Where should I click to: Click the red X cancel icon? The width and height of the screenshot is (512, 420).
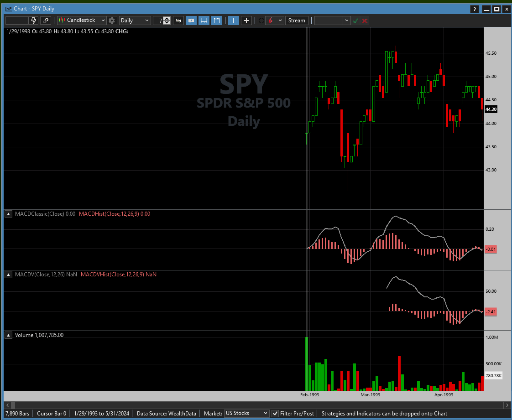365,21
